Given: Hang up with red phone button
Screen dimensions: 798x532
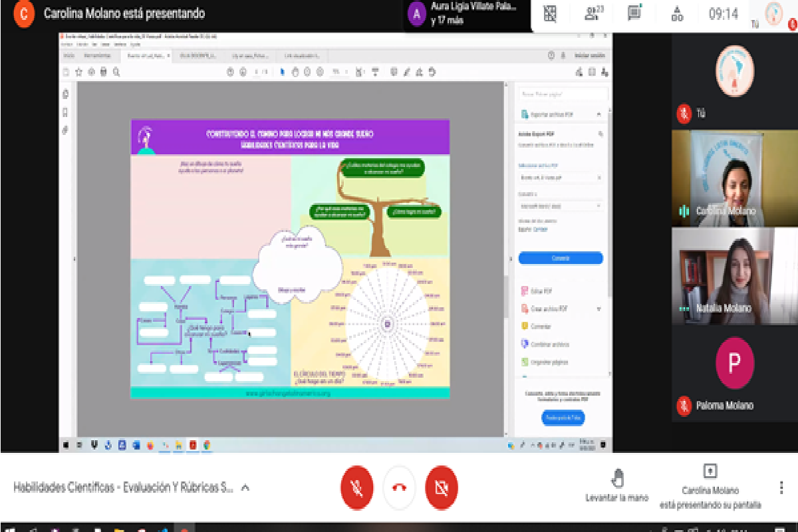Looking at the screenshot, I should (x=399, y=487).
